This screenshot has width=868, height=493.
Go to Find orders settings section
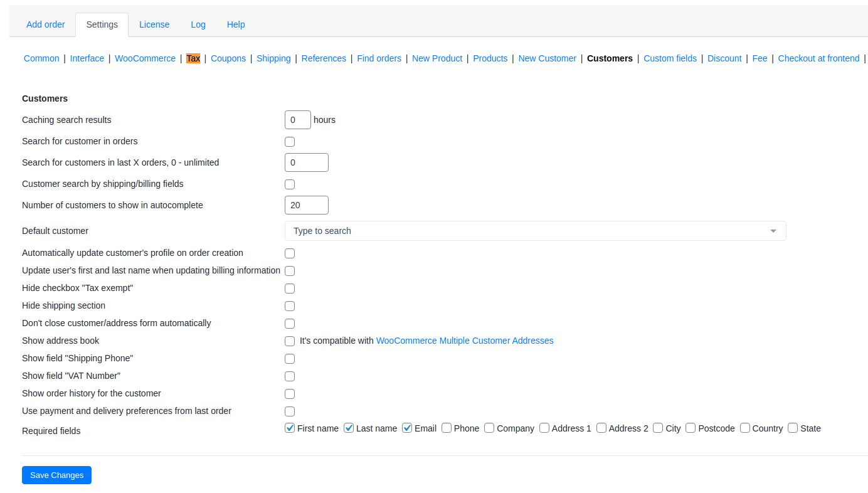[x=379, y=58]
